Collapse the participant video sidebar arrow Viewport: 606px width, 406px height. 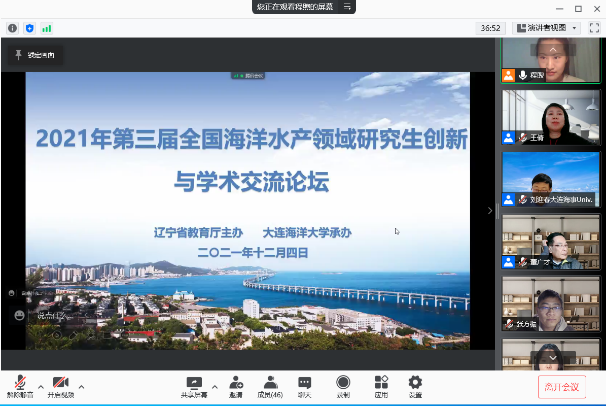490,211
